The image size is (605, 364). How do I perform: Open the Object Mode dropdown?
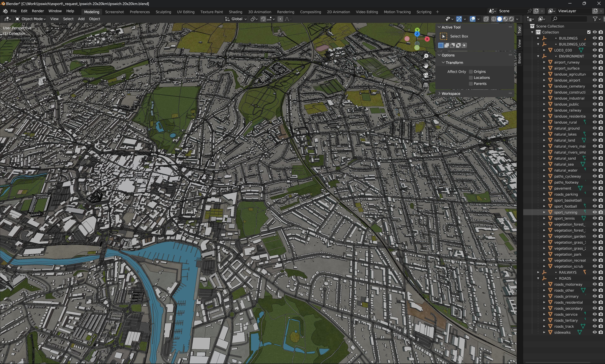click(x=30, y=19)
